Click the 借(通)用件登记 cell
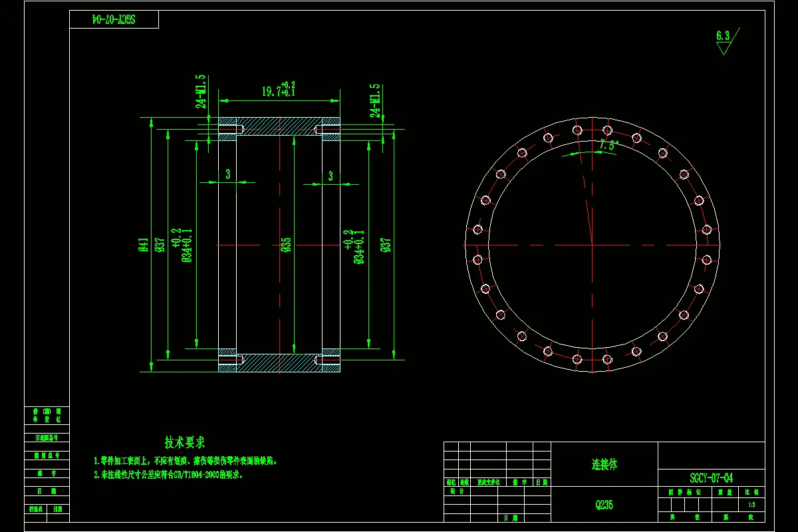The width and height of the screenshot is (798, 532). [x=47, y=416]
